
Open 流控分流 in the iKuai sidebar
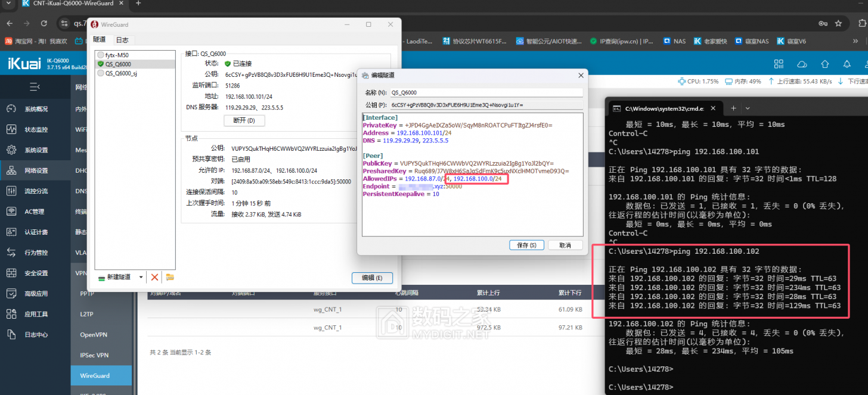point(35,191)
